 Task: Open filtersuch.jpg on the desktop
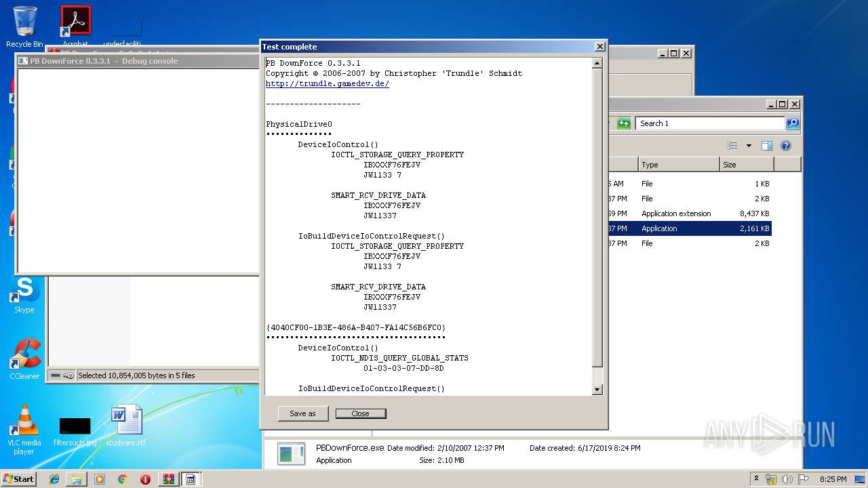pyautogui.click(x=75, y=432)
